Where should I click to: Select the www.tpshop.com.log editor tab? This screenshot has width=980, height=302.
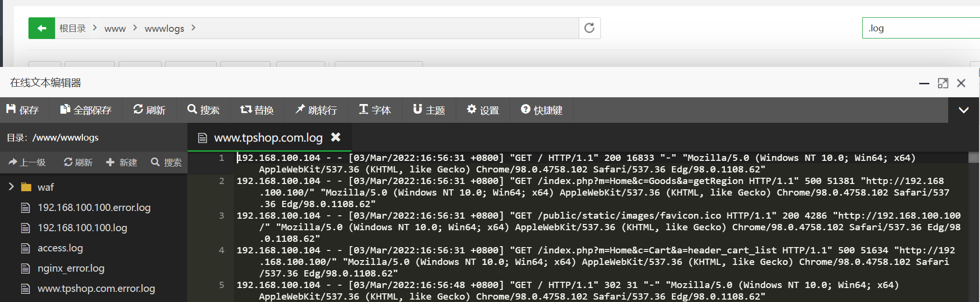click(268, 138)
